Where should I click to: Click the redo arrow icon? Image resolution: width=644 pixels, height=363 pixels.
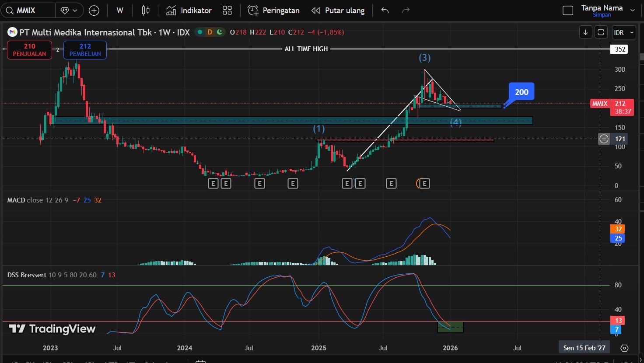tap(406, 10)
